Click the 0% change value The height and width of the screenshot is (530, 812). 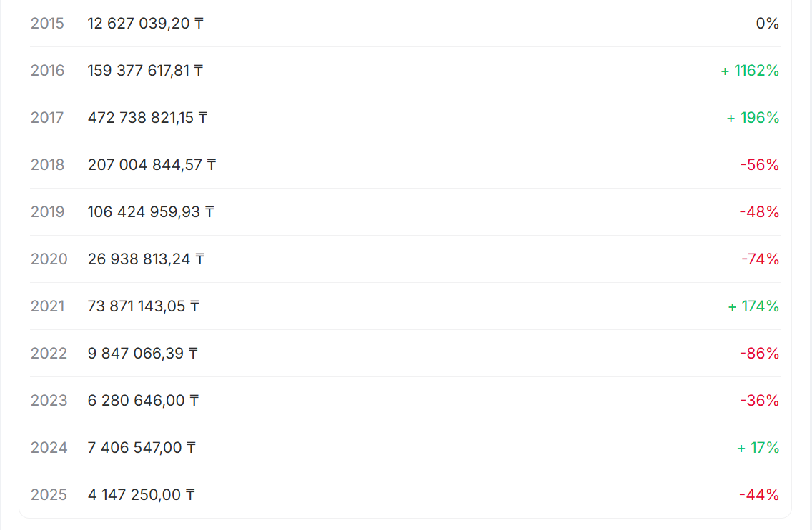pos(767,24)
